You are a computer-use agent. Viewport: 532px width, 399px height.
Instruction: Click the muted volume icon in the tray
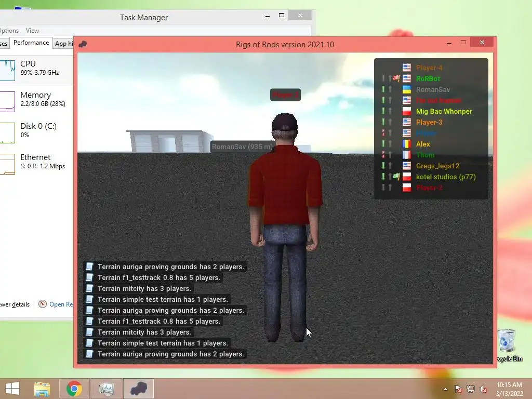483,389
